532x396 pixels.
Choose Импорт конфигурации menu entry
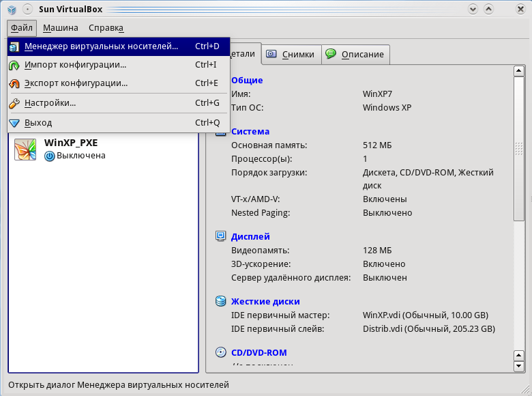pos(119,65)
